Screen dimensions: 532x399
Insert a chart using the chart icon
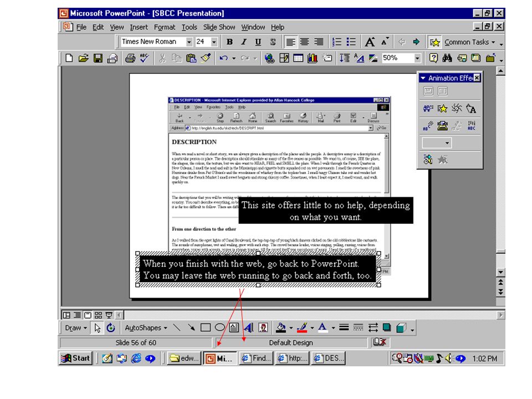click(313, 58)
